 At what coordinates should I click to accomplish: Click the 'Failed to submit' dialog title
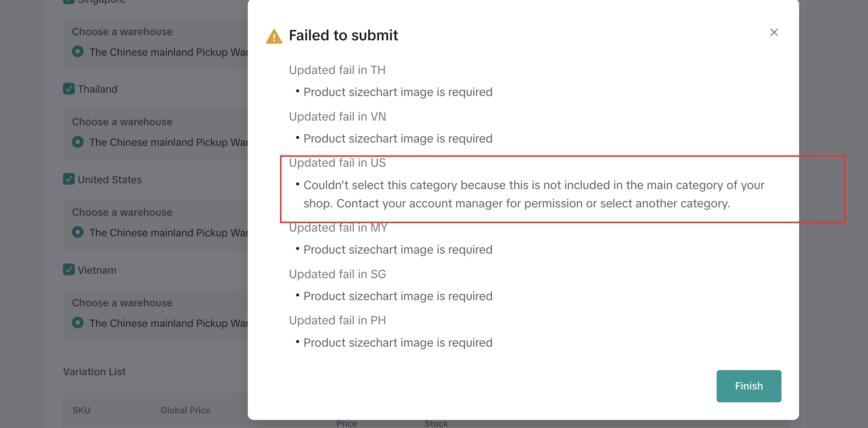coord(343,36)
